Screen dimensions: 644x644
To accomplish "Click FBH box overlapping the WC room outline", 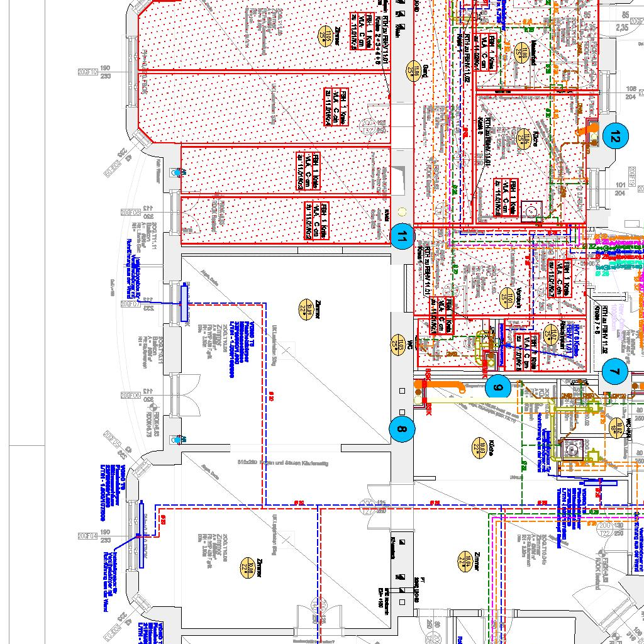I will [x=441, y=316].
